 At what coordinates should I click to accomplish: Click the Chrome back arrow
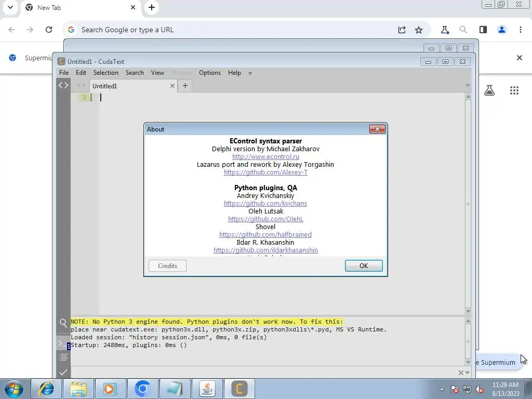coord(11,30)
